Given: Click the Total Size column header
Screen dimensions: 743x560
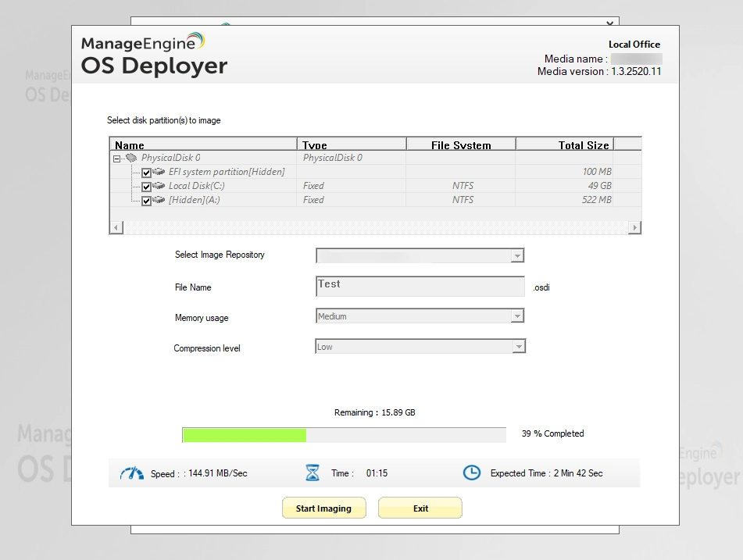Looking at the screenshot, I should click(x=565, y=144).
